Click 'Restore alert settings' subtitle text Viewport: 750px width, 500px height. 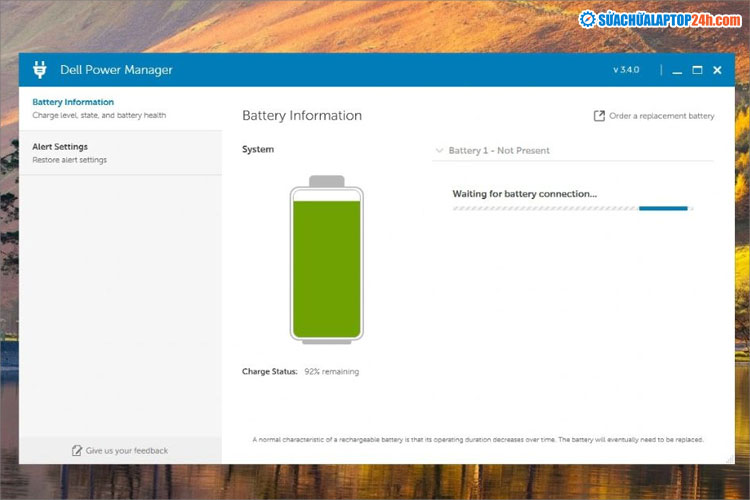(x=69, y=160)
